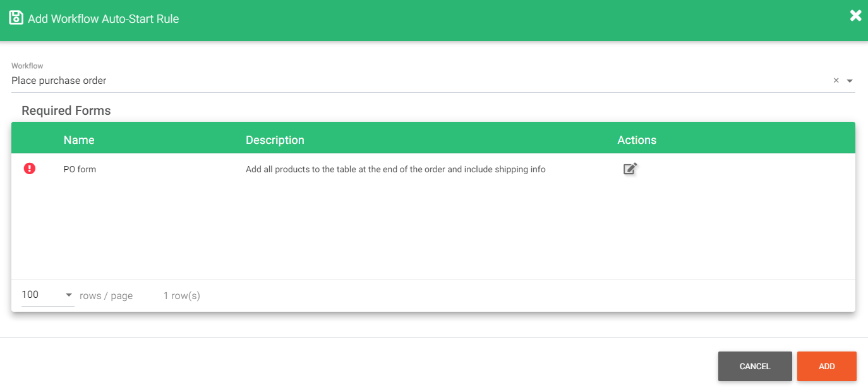This screenshot has height=390, width=868.
Task: Select the Actions column header
Action: 637,139
